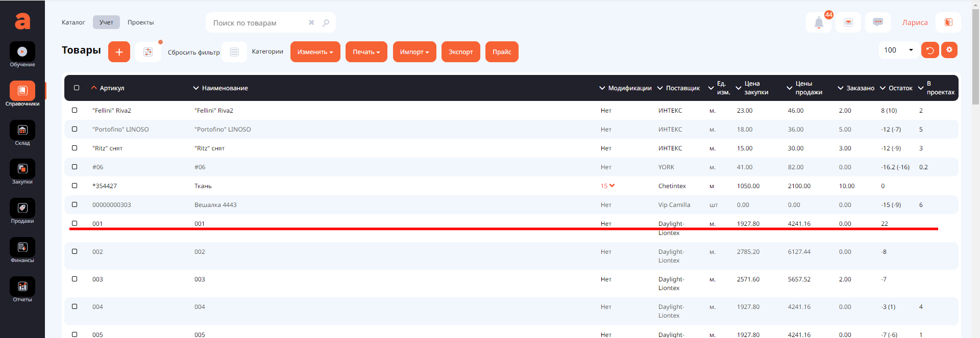980x338 pixels.
Task: Click the Экспорт button
Action: pos(460,52)
